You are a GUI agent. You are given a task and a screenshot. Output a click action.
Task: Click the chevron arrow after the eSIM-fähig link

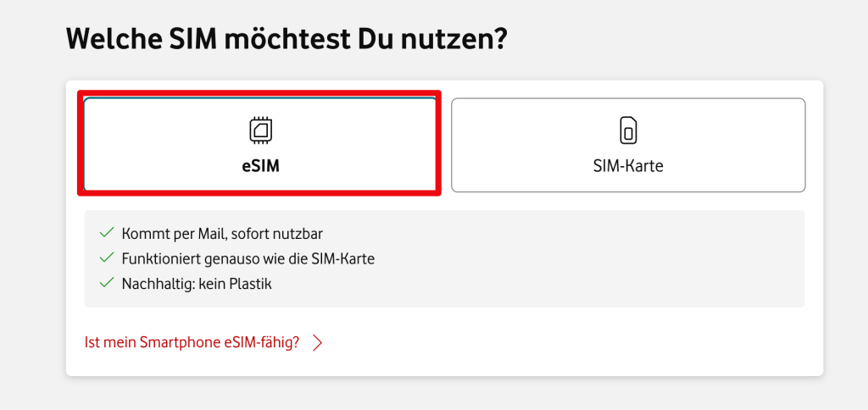pos(318,343)
